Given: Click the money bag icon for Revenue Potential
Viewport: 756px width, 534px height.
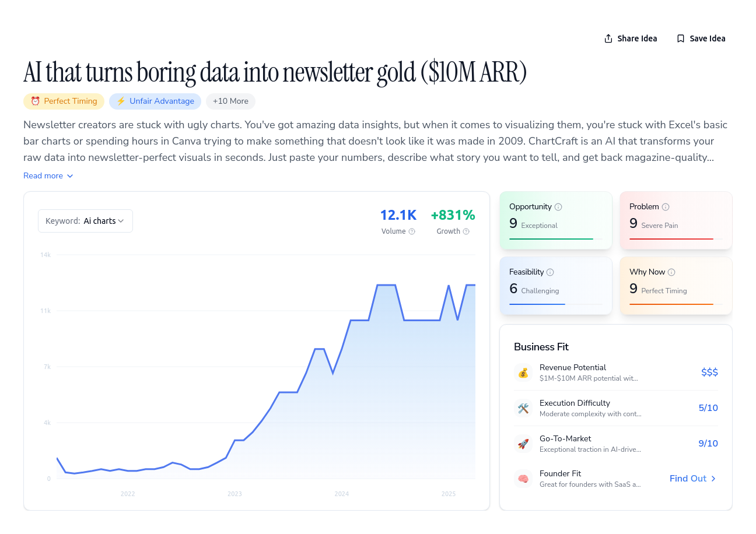Looking at the screenshot, I should click(523, 373).
